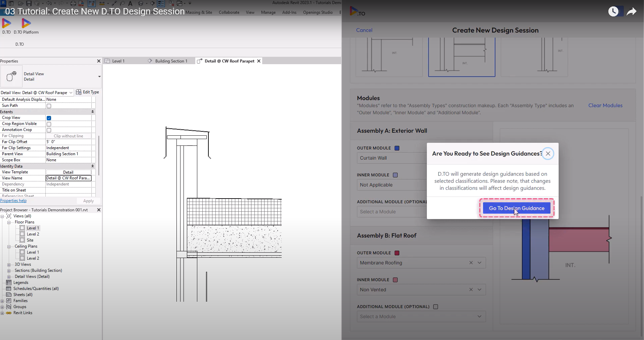Enable Crop Region Visible
Screen dimensions: 644x340
click(x=49, y=124)
